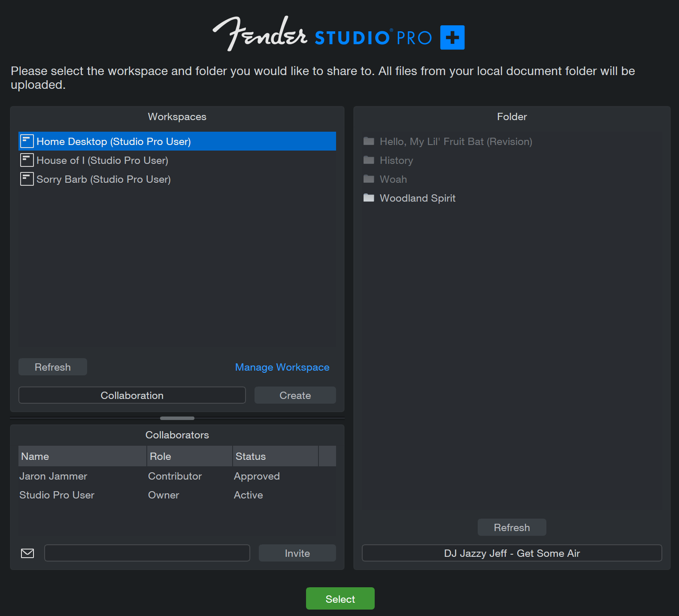Screen dimensions: 679x616
Task: Click the Invite button
Action: pos(297,553)
